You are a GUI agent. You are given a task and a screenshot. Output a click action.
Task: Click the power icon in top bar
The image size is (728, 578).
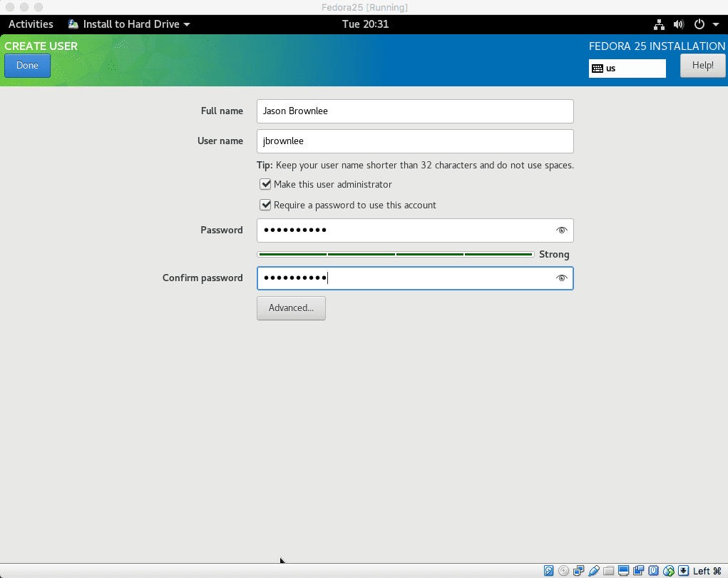699,24
